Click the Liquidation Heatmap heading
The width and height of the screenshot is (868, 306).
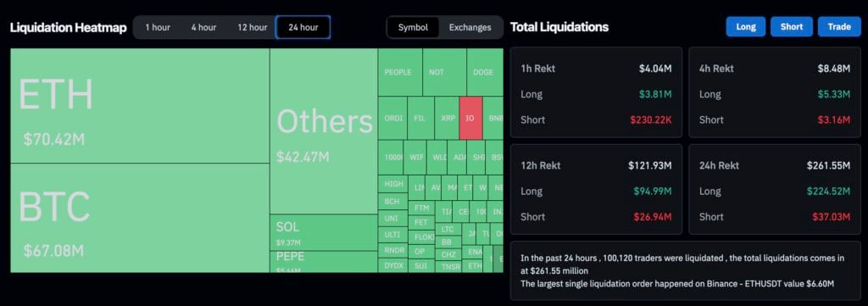[x=68, y=27]
